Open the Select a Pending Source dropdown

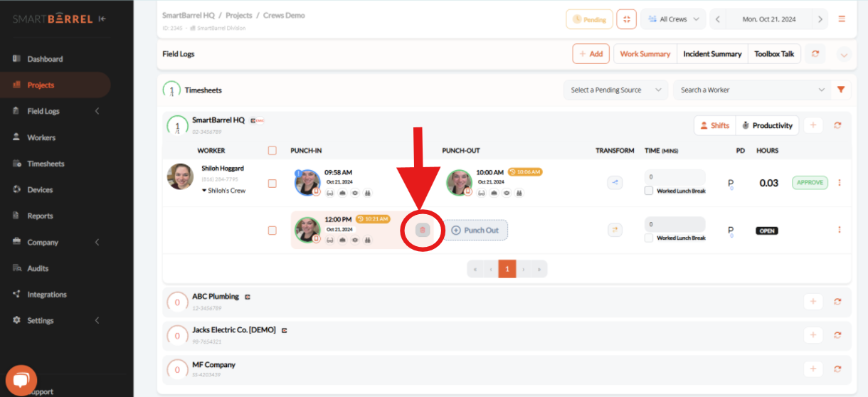click(x=615, y=90)
